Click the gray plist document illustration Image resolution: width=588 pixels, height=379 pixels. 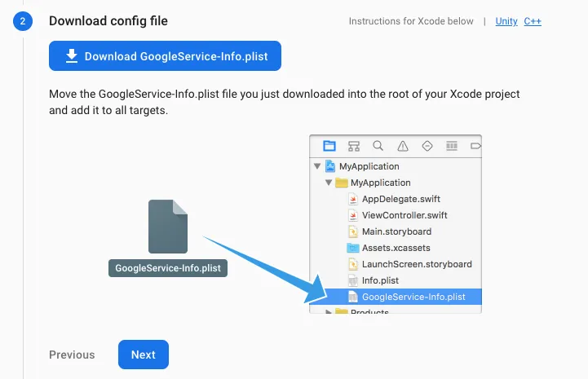pyautogui.click(x=168, y=227)
